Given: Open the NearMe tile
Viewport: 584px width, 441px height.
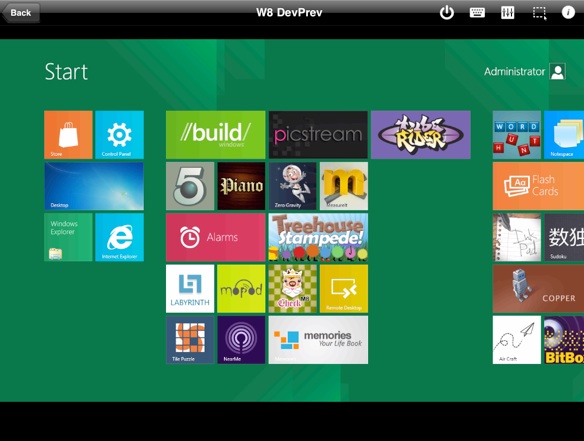Looking at the screenshot, I should tap(241, 340).
